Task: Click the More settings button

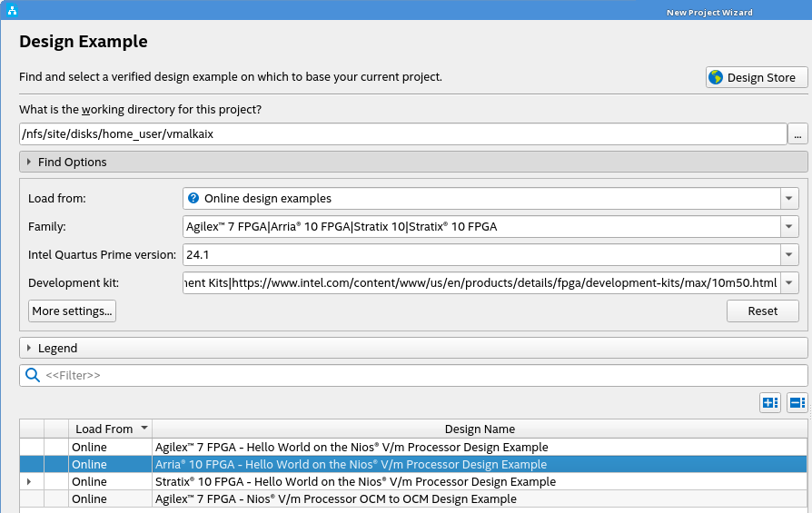Action: pyautogui.click(x=73, y=311)
